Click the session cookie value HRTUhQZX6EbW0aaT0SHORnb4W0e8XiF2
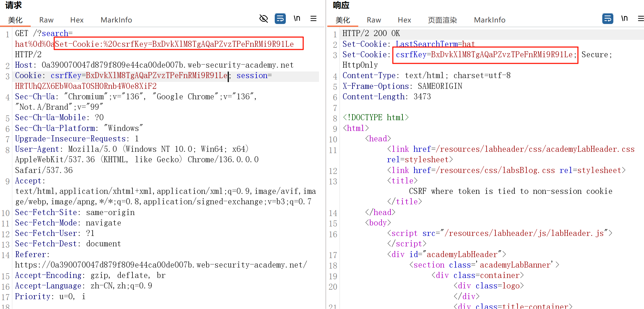 click(86, 86)
